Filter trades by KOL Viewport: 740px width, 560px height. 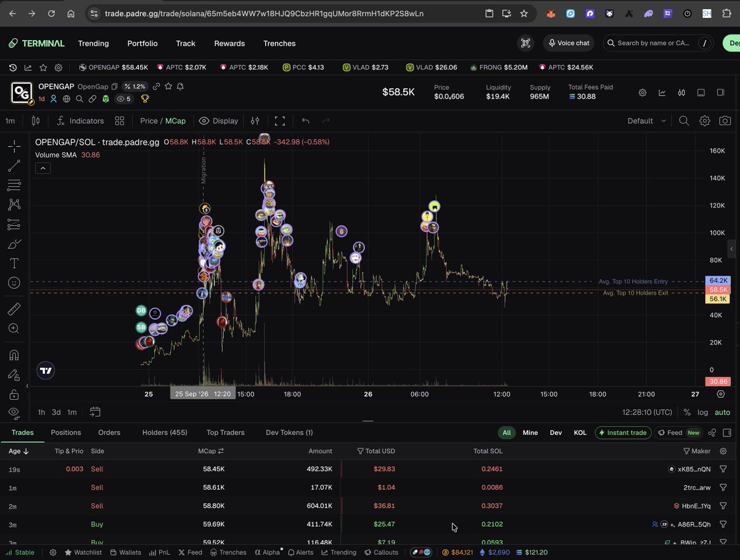click(x=580, y=433)
